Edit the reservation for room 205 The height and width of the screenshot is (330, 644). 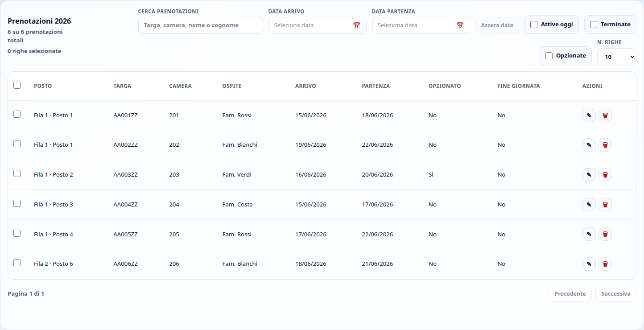pyautogui.click(x=589, y=234)
